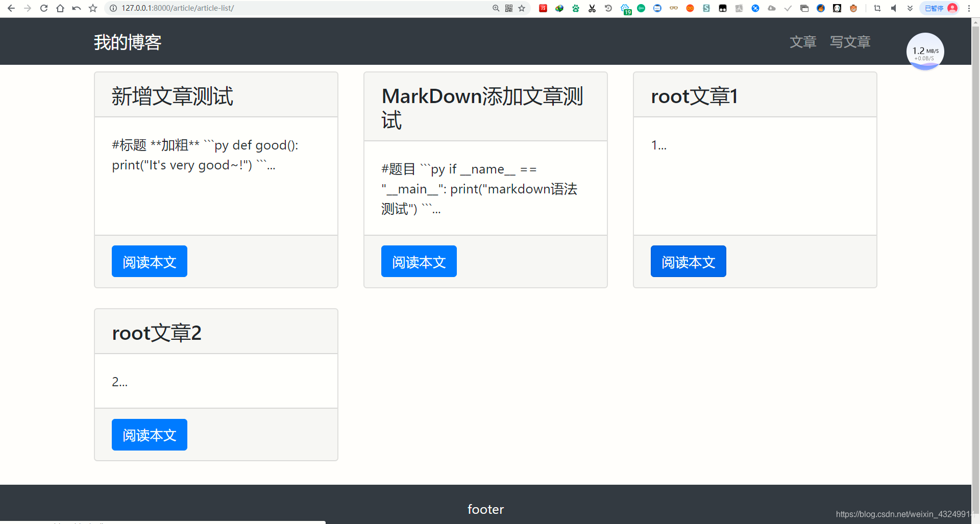Read the root文章1 article

point(689,261)
